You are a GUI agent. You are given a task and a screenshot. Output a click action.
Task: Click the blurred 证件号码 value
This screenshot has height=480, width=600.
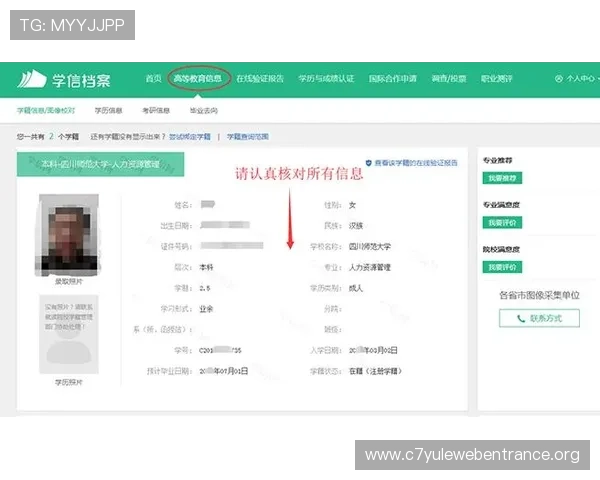[232, 245]
